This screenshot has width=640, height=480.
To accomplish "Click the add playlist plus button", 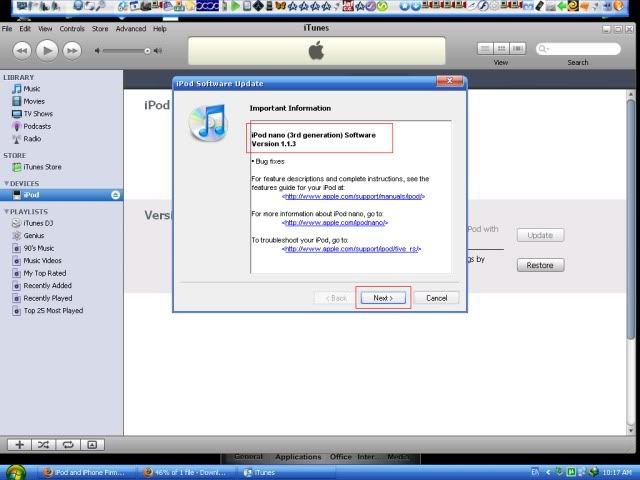I will [x=19, y=444].
